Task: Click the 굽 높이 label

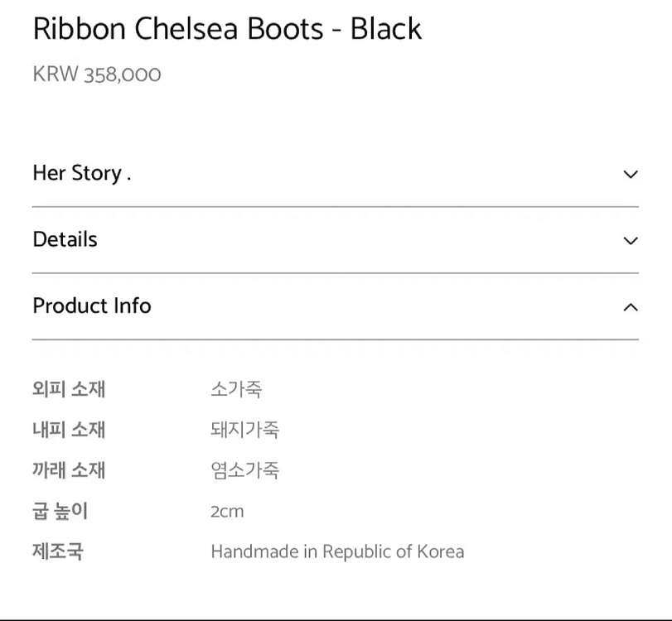Action: coord(60,511)
